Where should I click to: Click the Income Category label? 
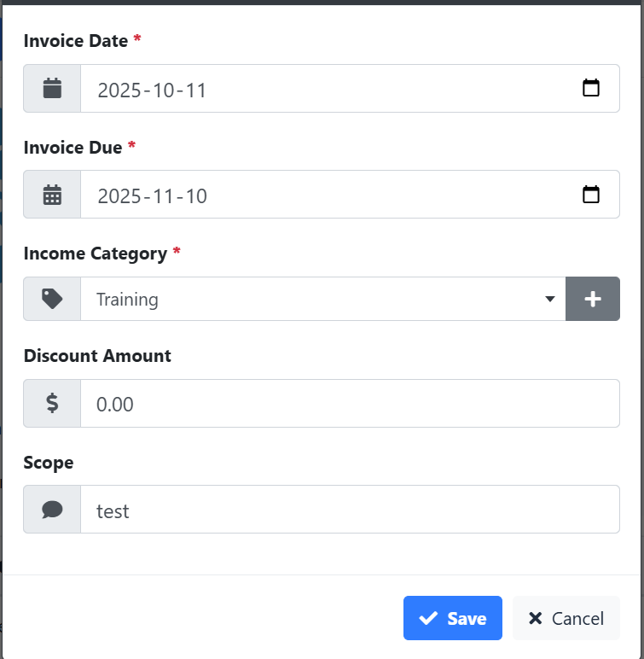coord(96,254)
